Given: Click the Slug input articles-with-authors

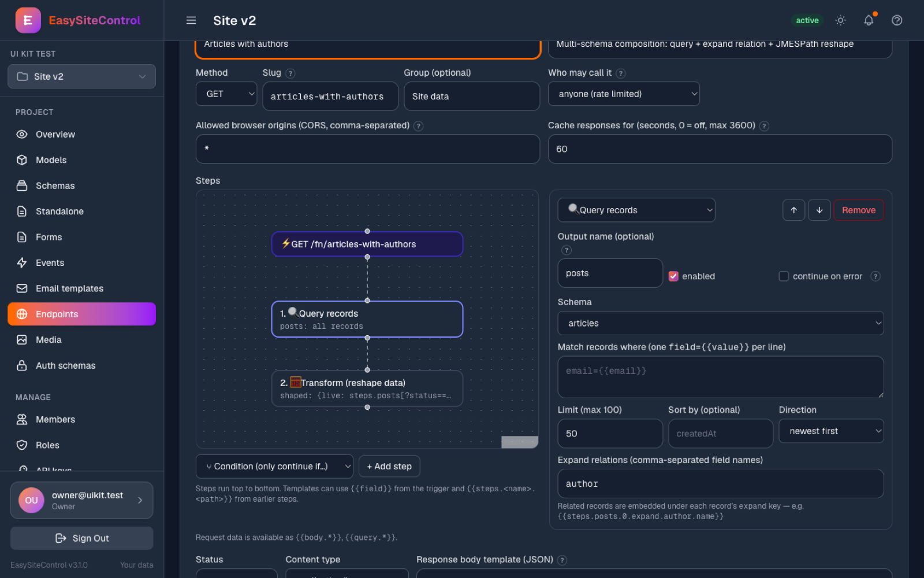Looking at the screenshot, I should pyautogui.click(x=330, y=96).
